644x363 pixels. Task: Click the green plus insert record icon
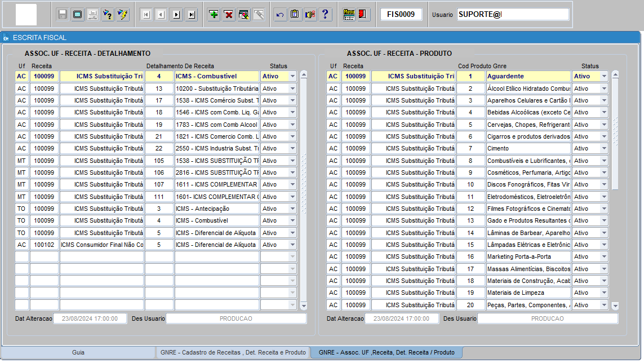[x=214, y=15]
